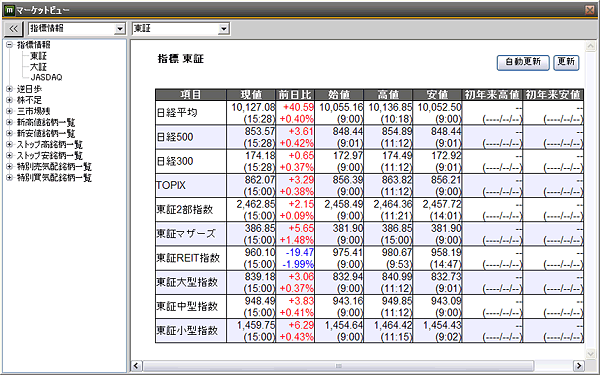This screenshot has height=375, width=600.
Task: Select the 逆日歩 tree label
Action: coord(29,89)
